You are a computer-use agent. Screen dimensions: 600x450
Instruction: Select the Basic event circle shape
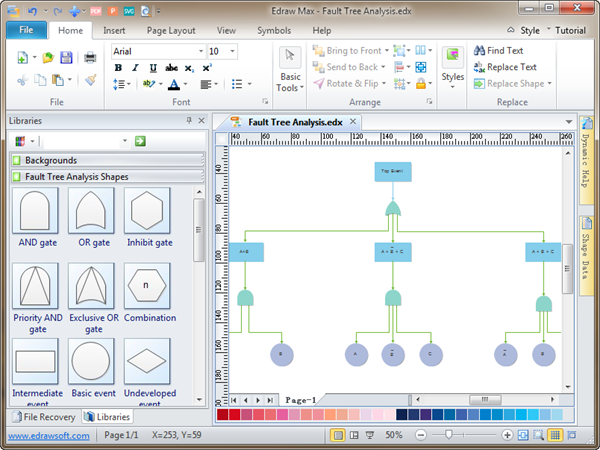(91, 361)
